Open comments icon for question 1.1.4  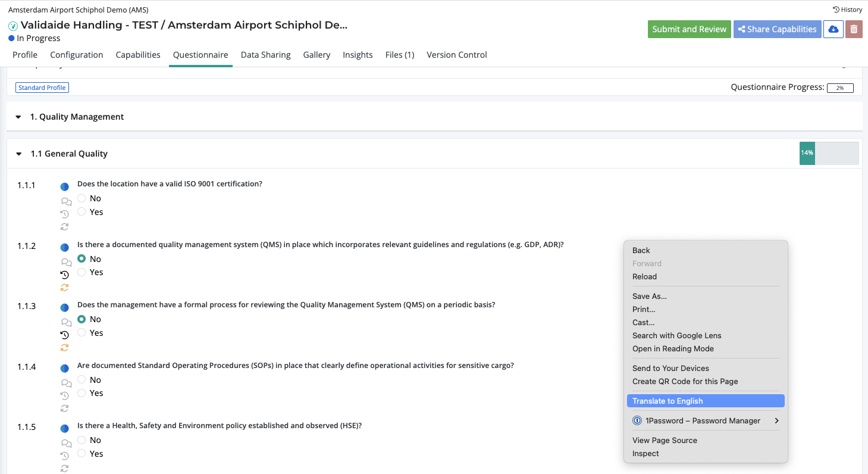click(x=67, y=383)
